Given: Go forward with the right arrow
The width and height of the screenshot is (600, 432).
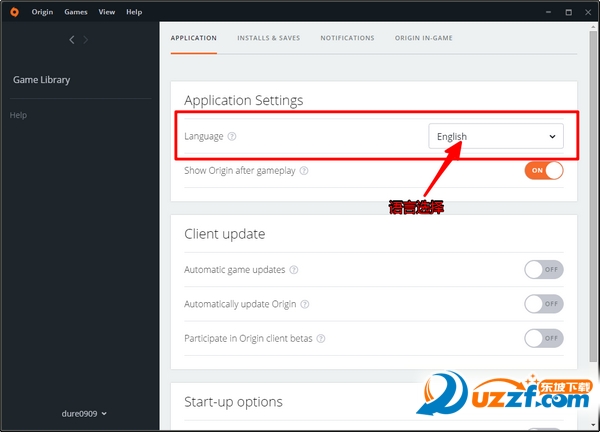Looking at the screenshot, I should (86, 40).
